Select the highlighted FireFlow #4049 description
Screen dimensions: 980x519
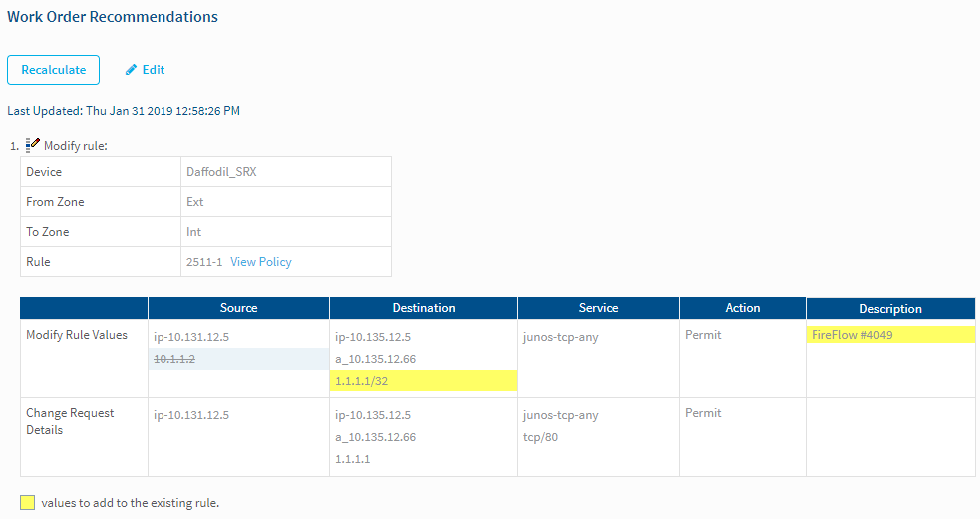pyautogui.click(x=851, y=335)
